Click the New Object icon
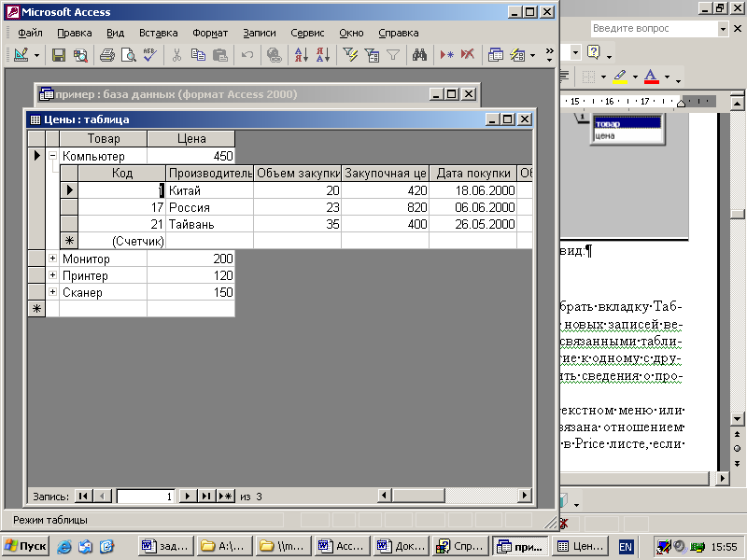 517,55
